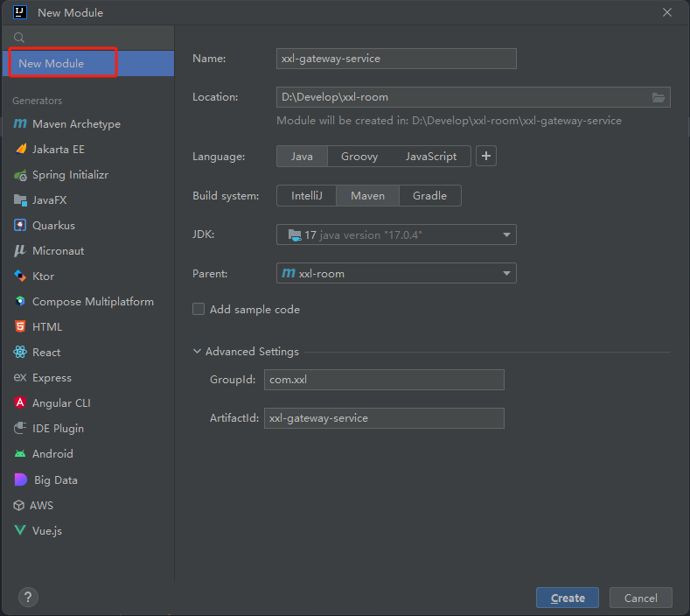This screenshot has width=690, height=616.
Task: Click the ArtifactId field
Action: 384,418
